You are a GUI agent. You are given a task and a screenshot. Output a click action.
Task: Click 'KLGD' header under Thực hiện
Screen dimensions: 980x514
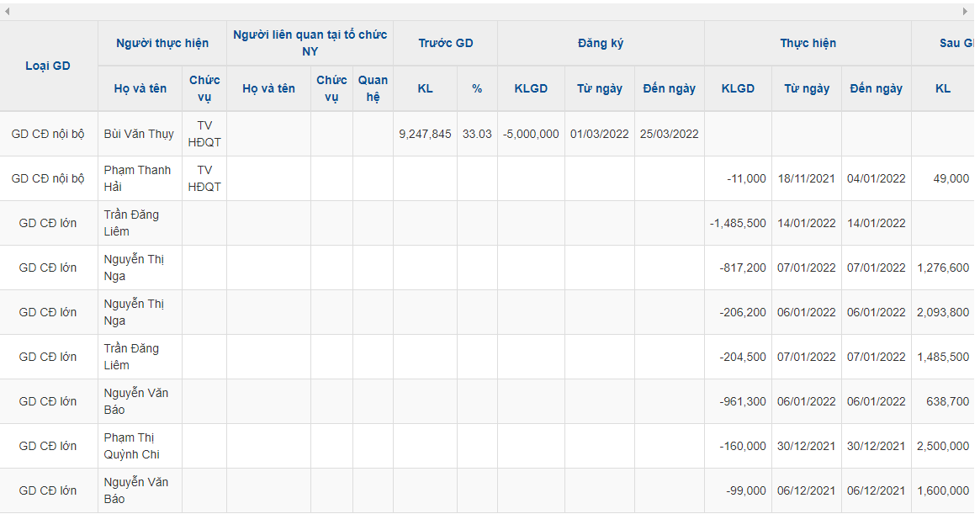pos(738,88)
